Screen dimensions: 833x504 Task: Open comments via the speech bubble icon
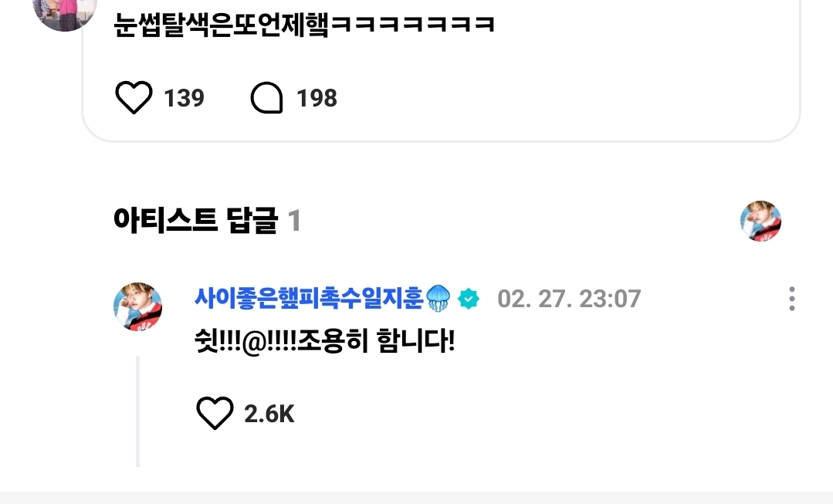266,98
